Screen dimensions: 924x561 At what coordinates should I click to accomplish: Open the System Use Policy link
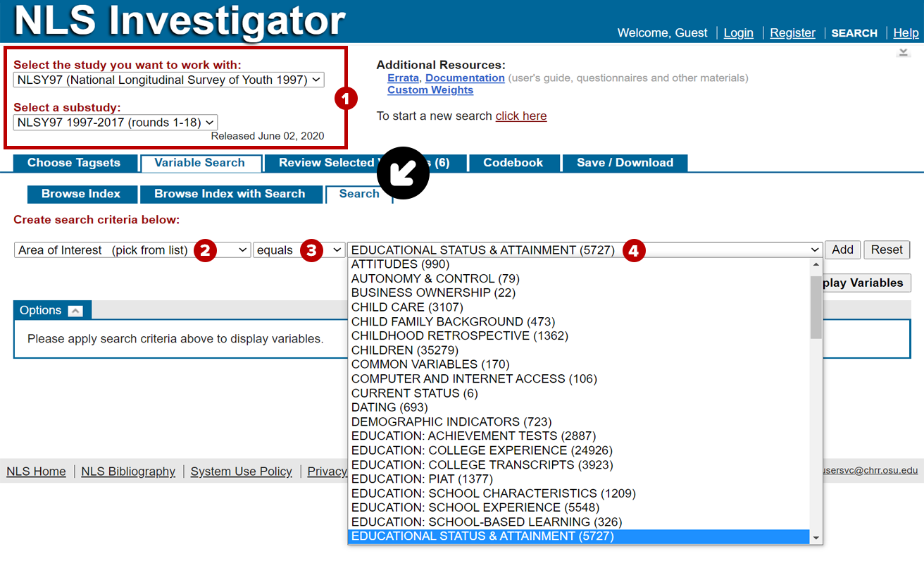[x=241, y=471]
